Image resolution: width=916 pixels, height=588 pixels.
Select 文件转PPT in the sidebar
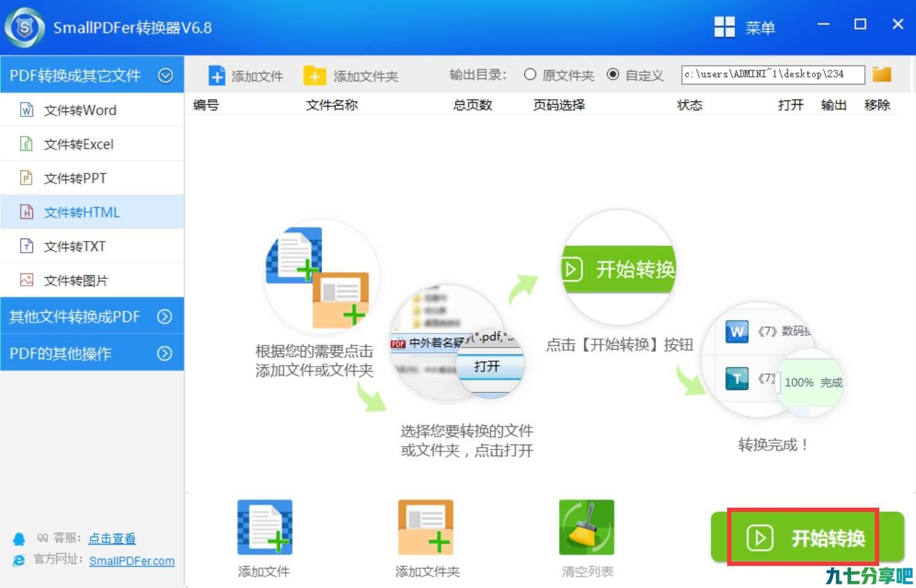pos(92,178)
